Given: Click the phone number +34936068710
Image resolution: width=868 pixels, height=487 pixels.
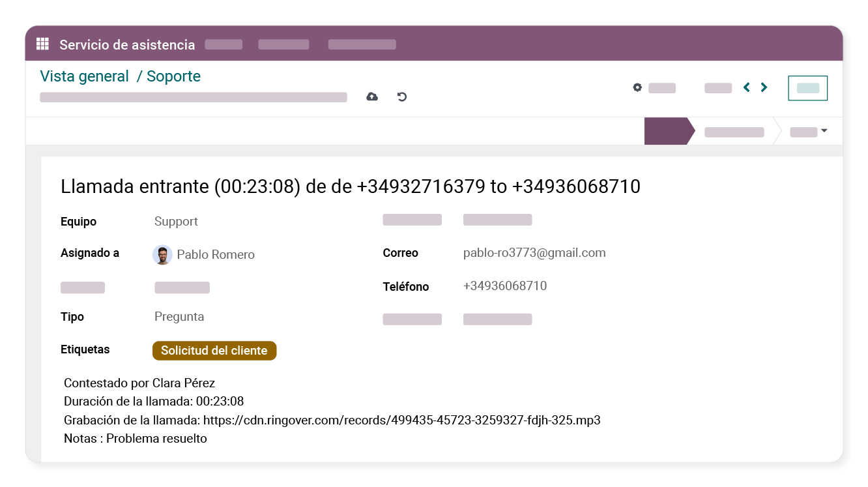Looking at the screenshot, I should (504, 286).
